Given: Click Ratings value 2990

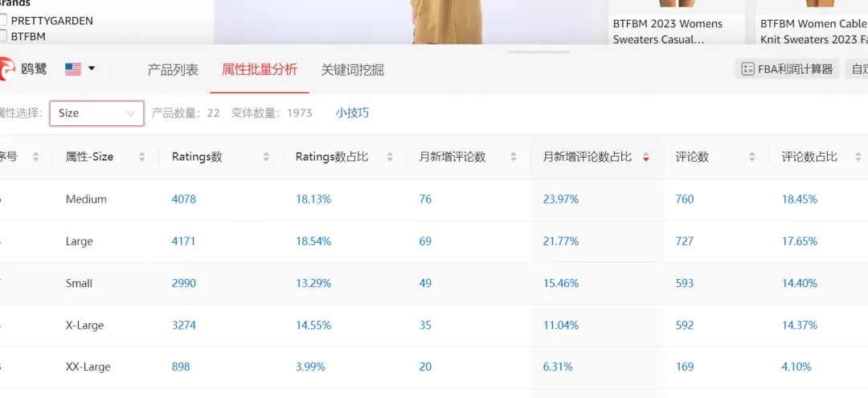Looking at the screenshot, I should coord(184,283).
